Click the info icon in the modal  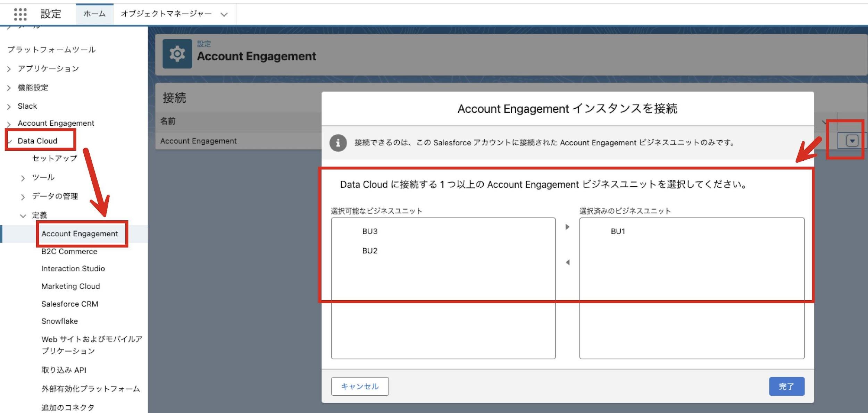[338, 143]
